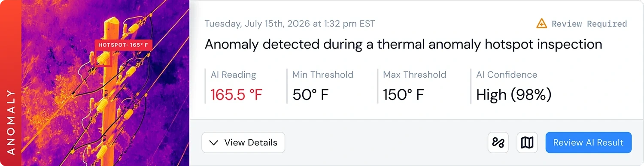Click the Max Threshold 150° F value
This screenshot has height=166, width=644.
pyautogui.click(x=404, y=94)
